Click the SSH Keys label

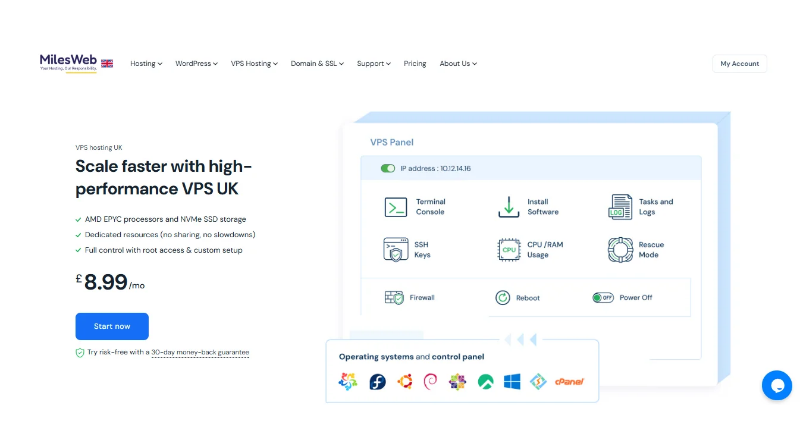422,250
